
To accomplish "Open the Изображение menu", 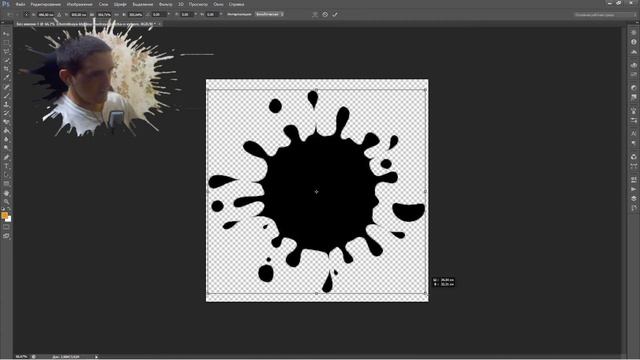I will pyautogui.click(x=80, y=4).
